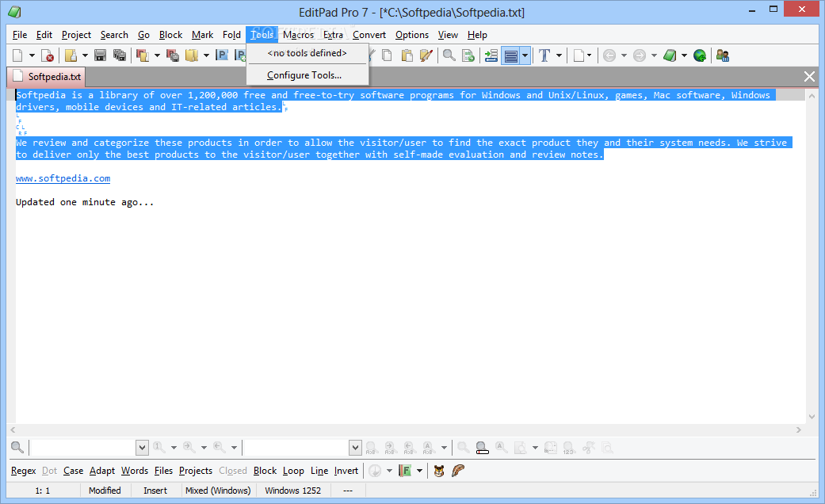
Task: Toggle the Files search option
Action: (x=163, y=471)
